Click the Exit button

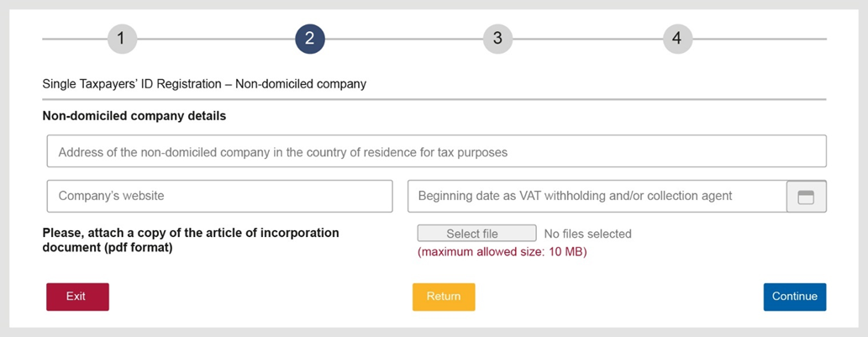77,297
